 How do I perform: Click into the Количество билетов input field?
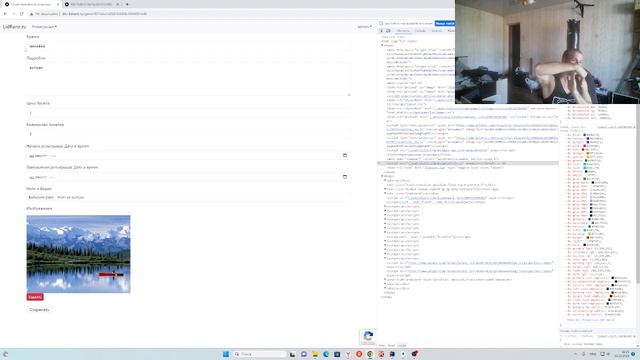(x=189, y=134)
